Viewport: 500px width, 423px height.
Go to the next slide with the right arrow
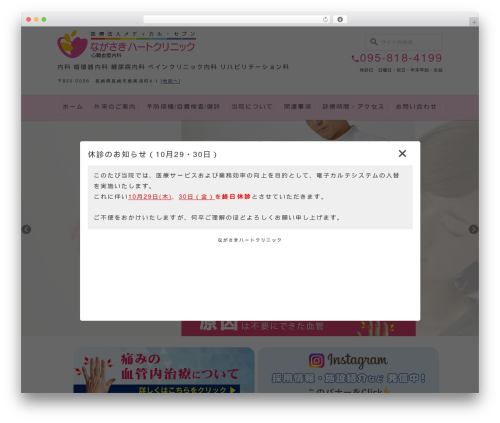[x=473, y=229]
